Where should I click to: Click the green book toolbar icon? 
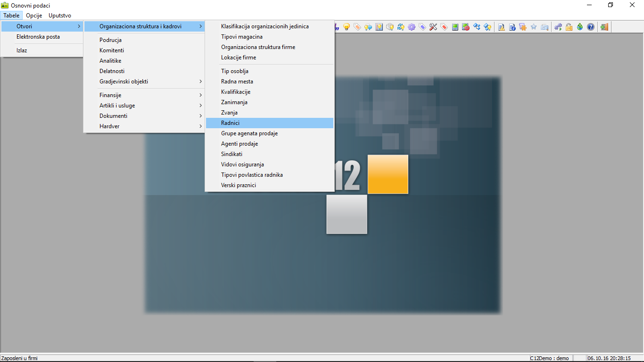[455, 27]
